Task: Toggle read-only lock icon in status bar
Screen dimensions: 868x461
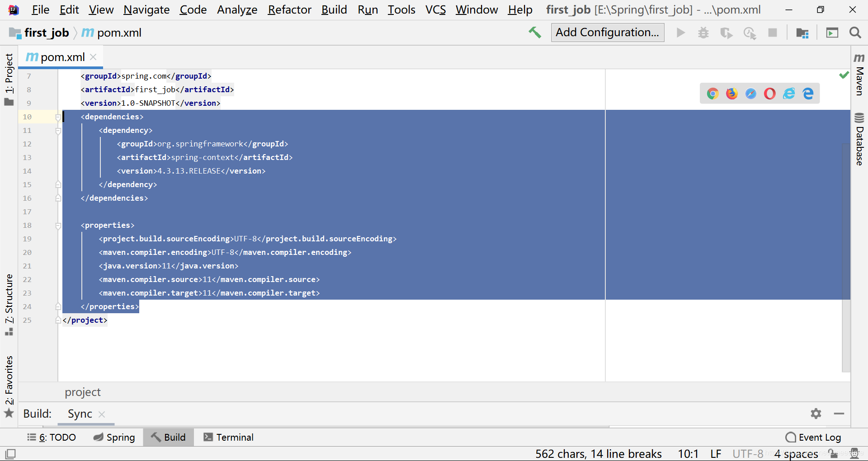Action: point(833,454)
